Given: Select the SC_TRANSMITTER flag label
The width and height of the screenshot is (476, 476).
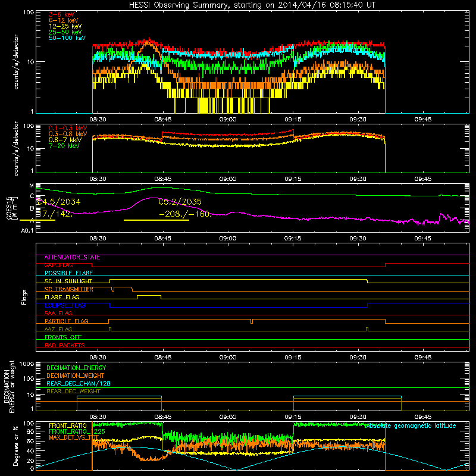Looking at the screenshot, I should 69,289.
